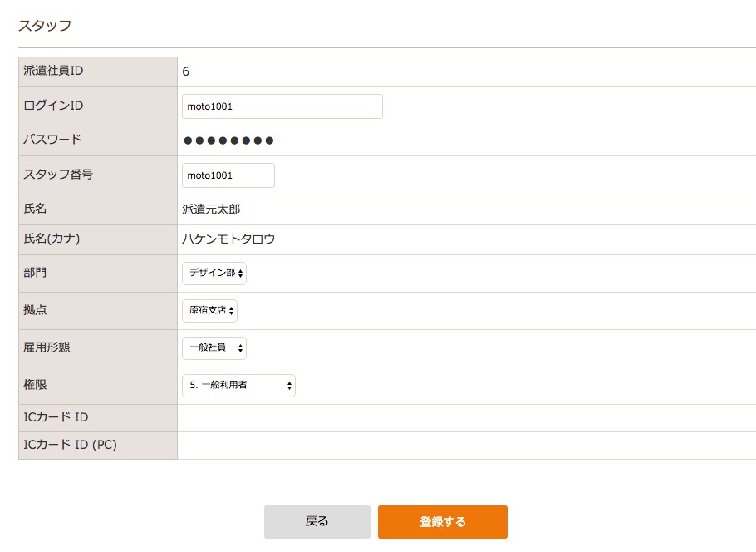Click the スタッフ番号 input field
This screenshot has height=552, width=756.
coord(228,175)
